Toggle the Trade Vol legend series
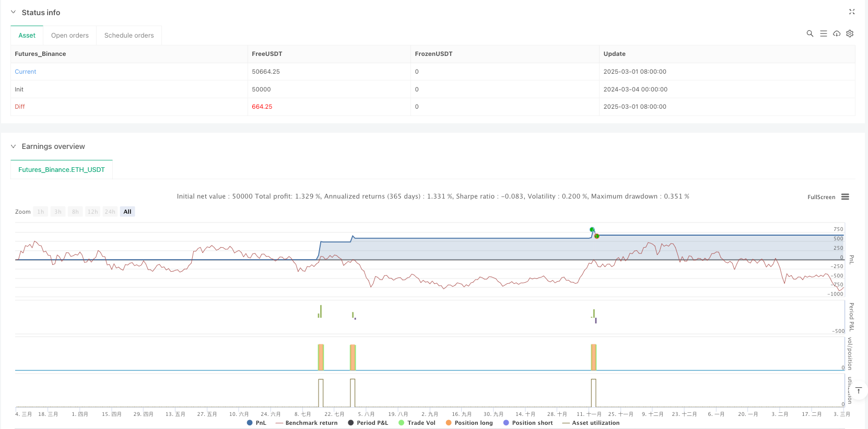 point(417,423)
